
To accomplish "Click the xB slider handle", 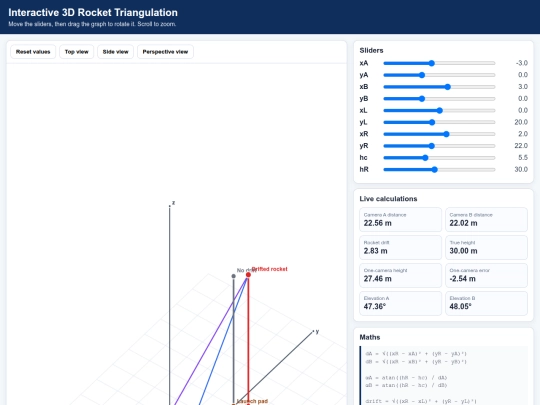I will tap(447, 87).
